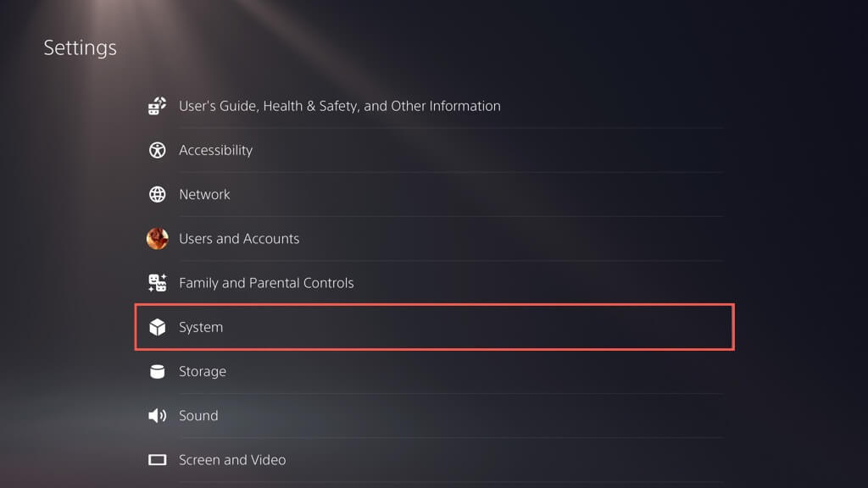Choose the Sound settings label
This screenshot has height=488, width=868.
click(198, 415)
